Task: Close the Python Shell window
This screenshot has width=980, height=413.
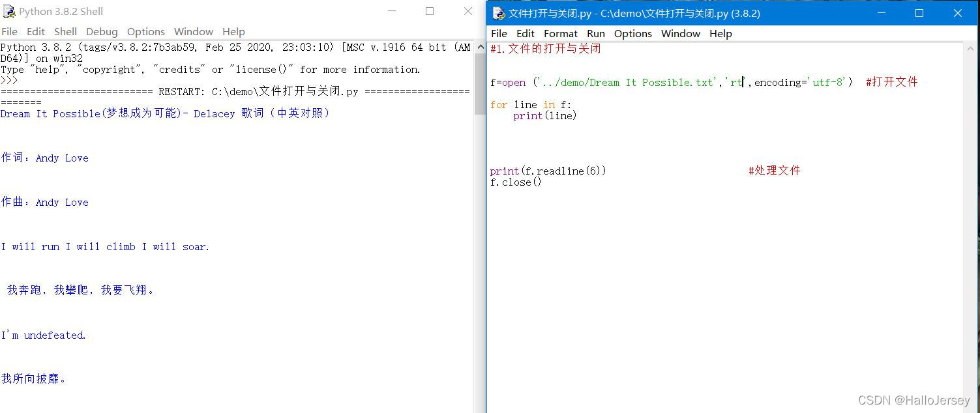Action: pyautogui.click(x=468, y=11)
